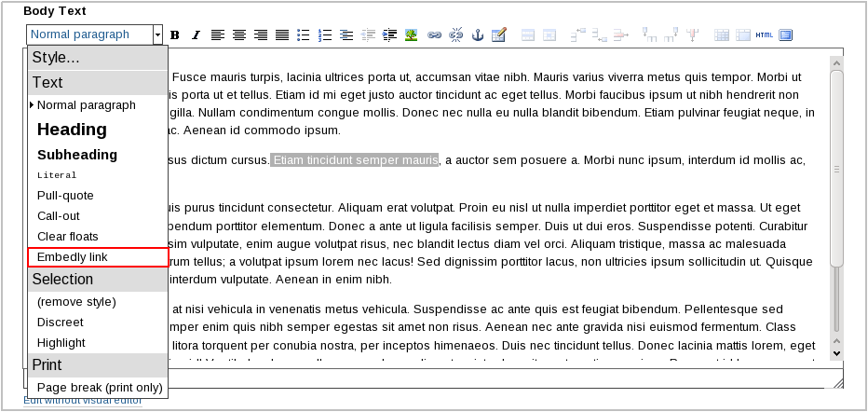The height and width of the screenshot is (412, 868).
Task: Toggle bold formatting in the toolbar
Action: pos(175,35)
